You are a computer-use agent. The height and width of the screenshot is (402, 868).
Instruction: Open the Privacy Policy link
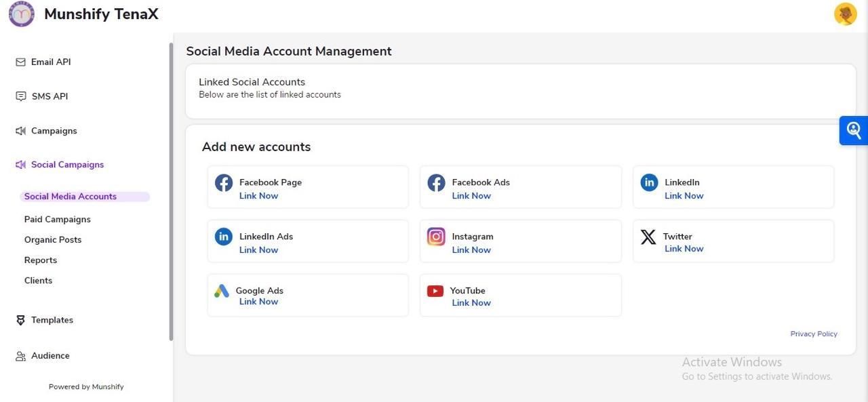click(x=813, y=334)
